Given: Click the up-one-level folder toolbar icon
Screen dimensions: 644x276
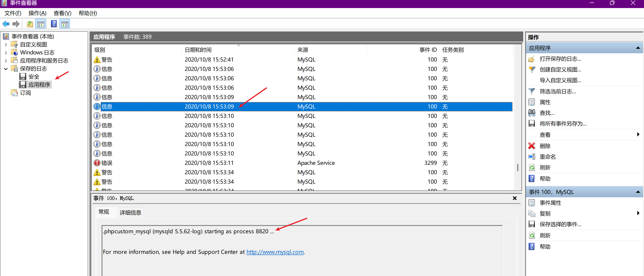Looking at the screenshot, I should click(30, 24).
